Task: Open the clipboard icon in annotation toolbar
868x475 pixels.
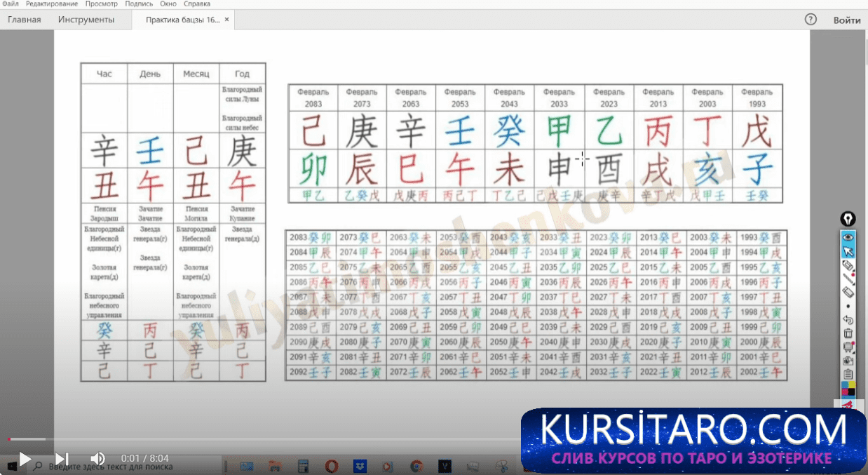Action: tap(848, 374)
